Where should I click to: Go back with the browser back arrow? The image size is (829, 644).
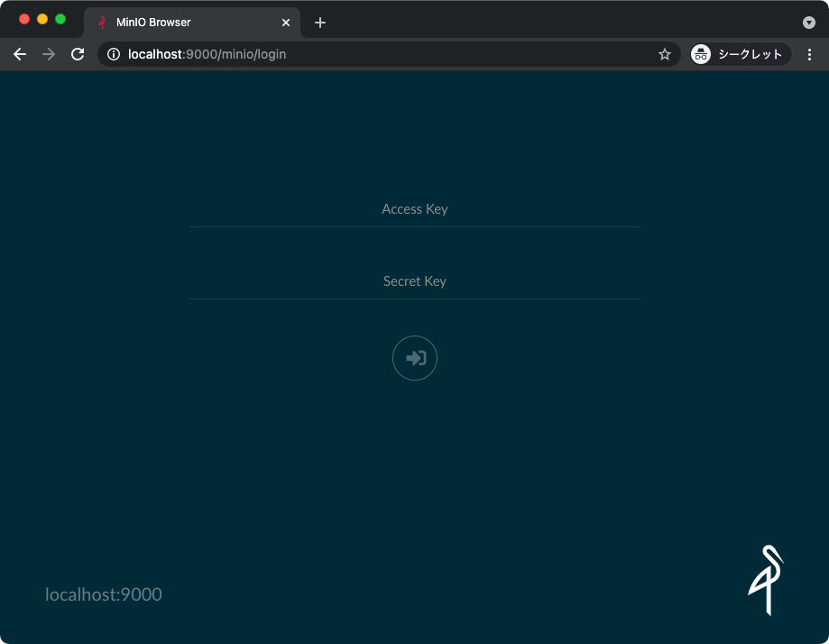tap(20, 54)
